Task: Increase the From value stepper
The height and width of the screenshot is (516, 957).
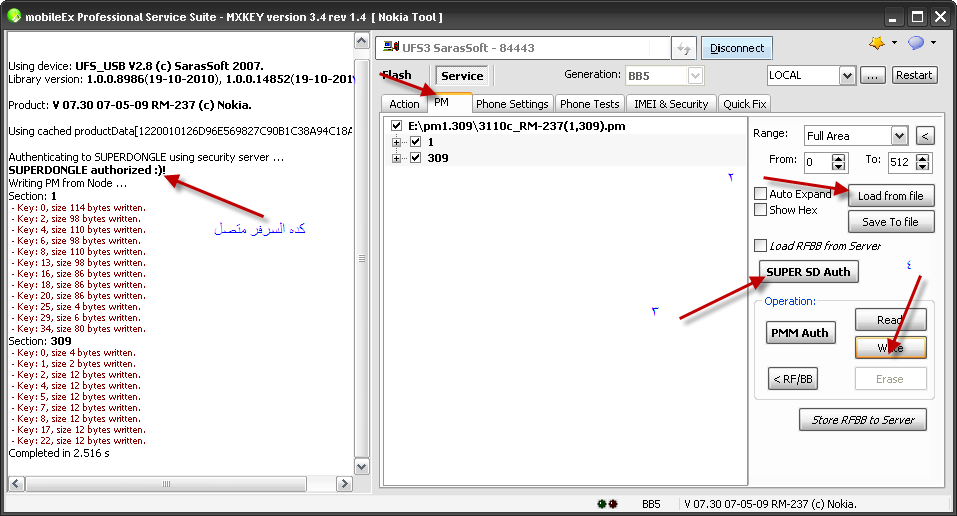Action: (839, 158)
